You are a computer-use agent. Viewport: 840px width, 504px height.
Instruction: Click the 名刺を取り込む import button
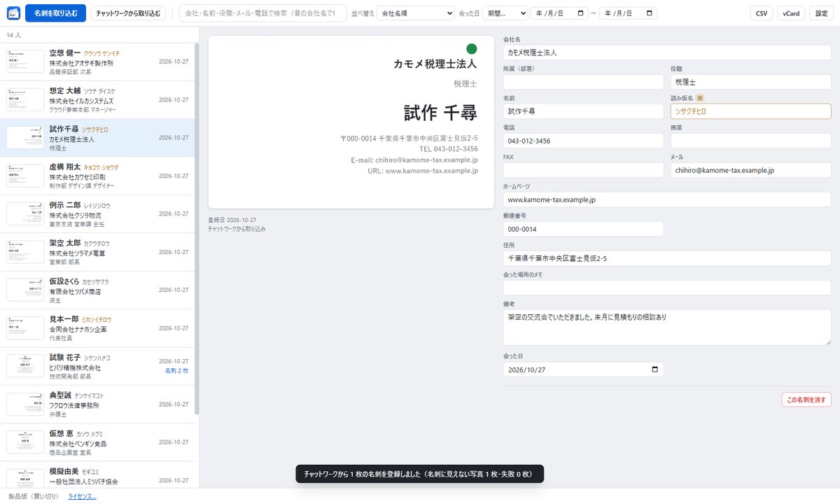point(55,13)
